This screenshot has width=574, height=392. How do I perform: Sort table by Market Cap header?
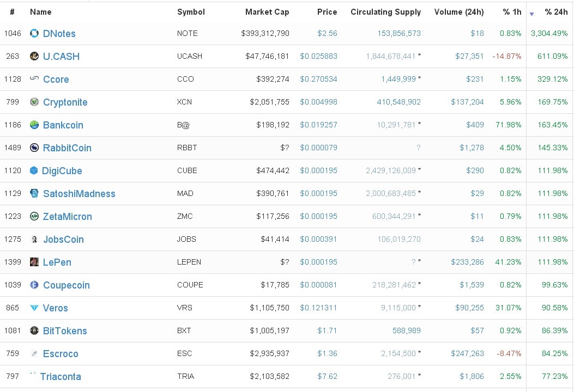tap(267, 11)
